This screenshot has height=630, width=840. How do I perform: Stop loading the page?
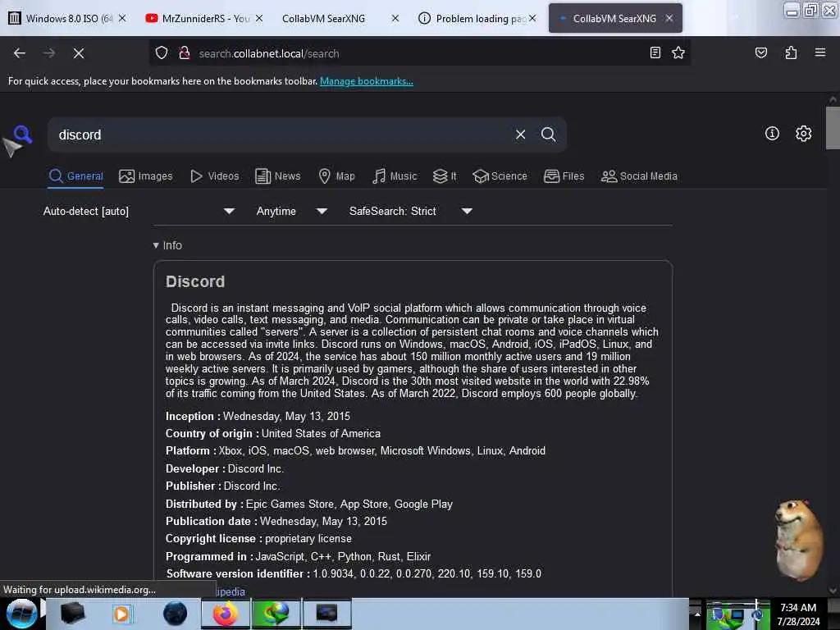pyautogui.click(x=78, y=53)
